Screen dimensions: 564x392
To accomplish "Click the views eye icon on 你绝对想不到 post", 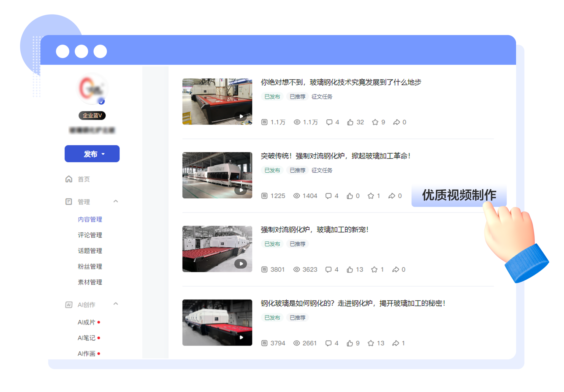I will click(x=297, y=122).
